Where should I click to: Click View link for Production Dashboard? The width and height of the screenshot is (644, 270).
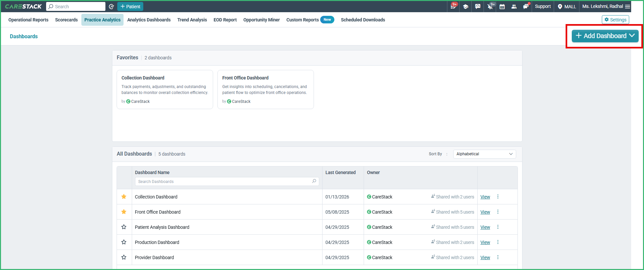485,242
